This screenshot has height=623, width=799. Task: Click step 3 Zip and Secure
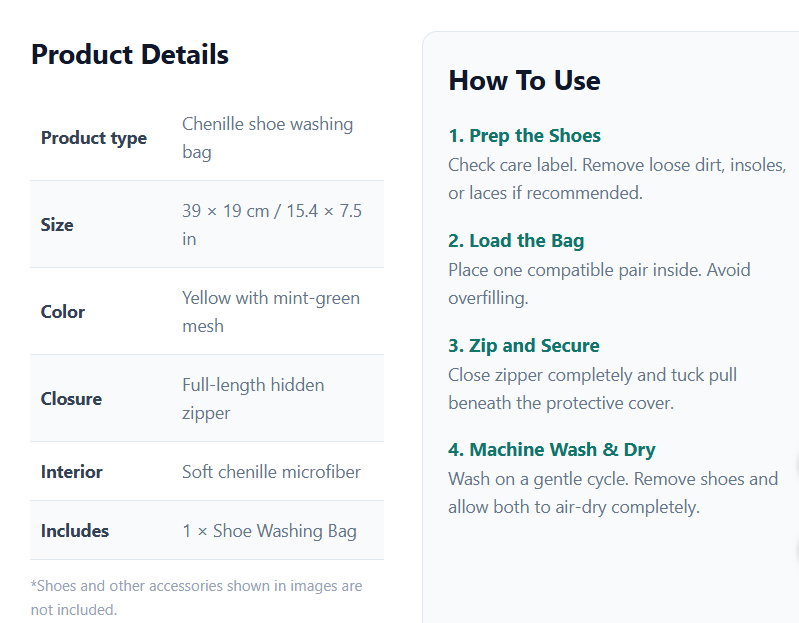524,345
